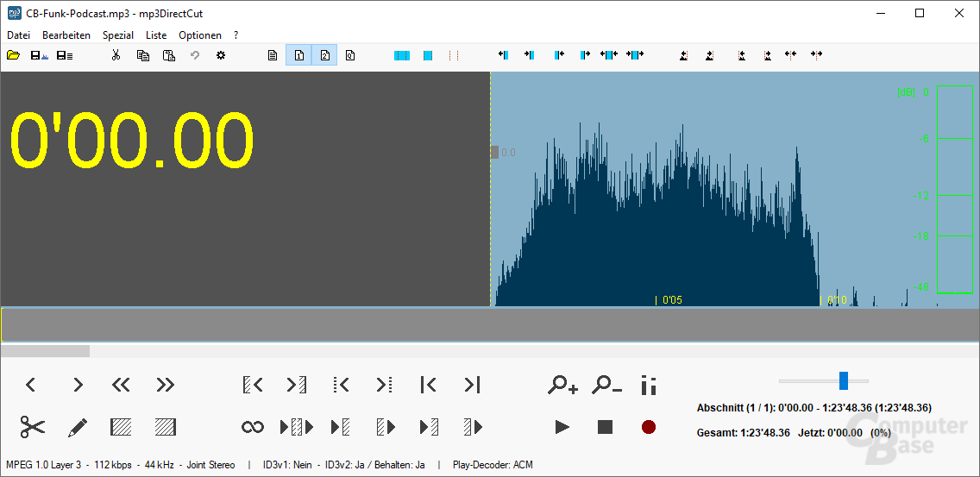Play across the cut preview button

coord(296,427)
